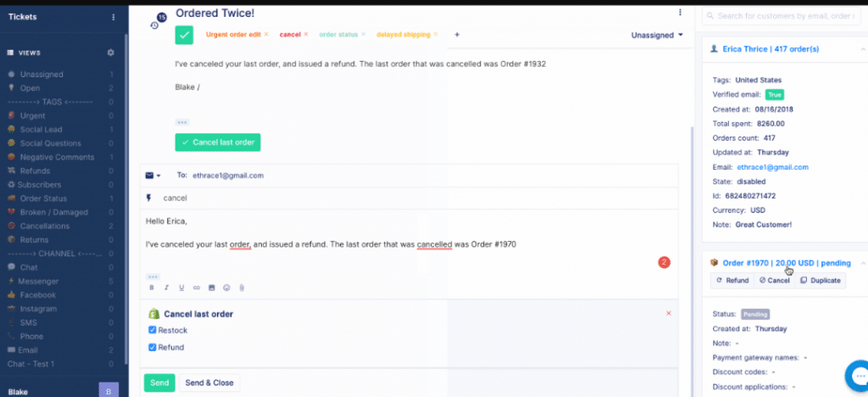Open Blake user avatar menu
Viewport: 868px width, 397px height.
pyautogui.click(x=108, y=391)
